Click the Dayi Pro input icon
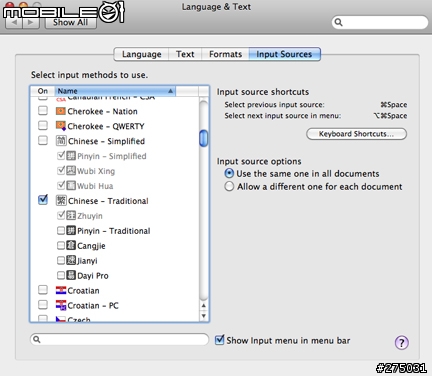 coord(71,275)
